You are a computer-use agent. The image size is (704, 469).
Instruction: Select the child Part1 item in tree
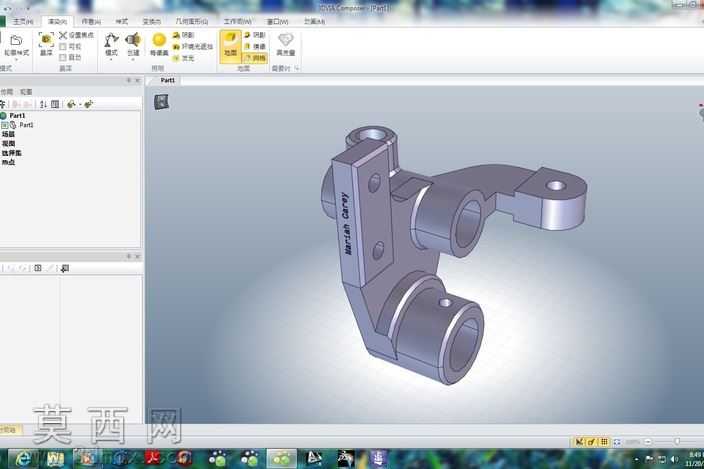pyautogui.click(x=26, y=125)
